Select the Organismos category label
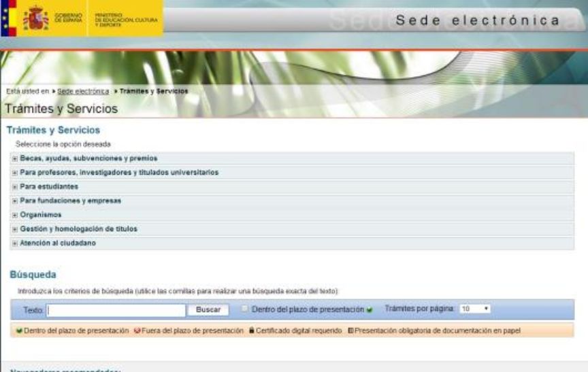588x372 pixels. [x=41, y=215]
